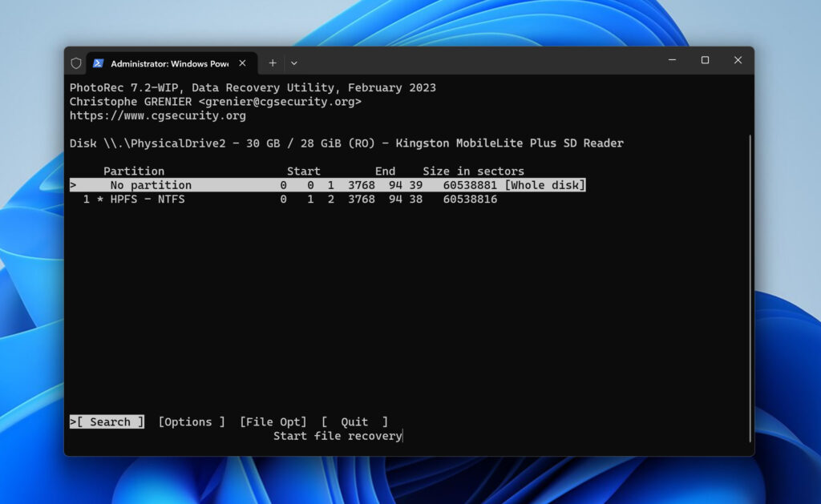Maximize the terminal window
The height and width of the screenshot is (504, 821).
point(706,60)
